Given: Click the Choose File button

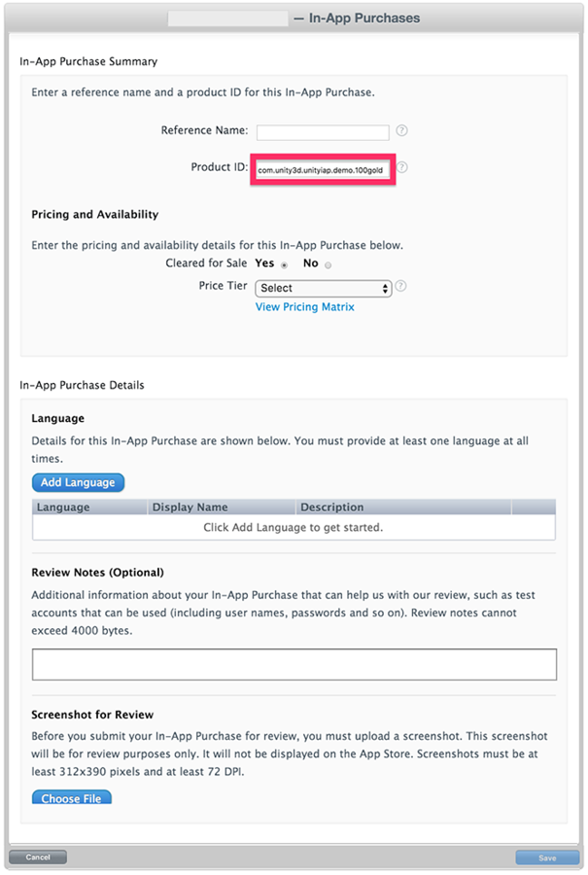Looking at the screenshot, I should [x=71, y=797].
